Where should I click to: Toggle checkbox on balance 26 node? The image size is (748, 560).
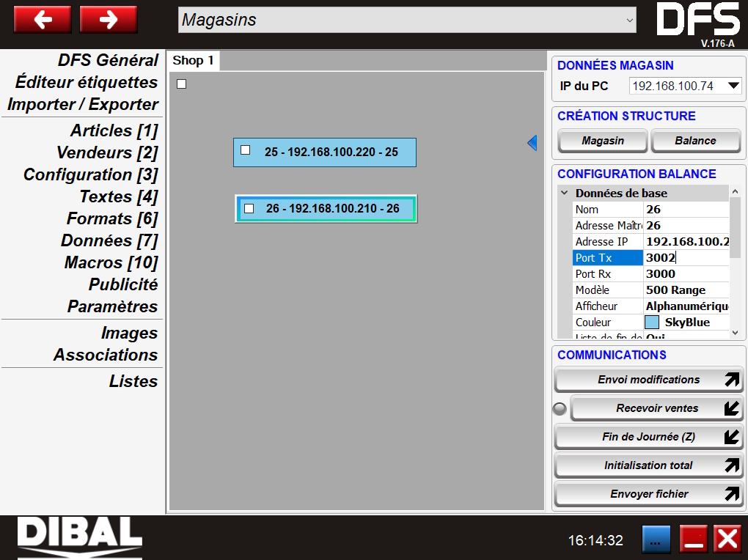(x=249, y=209)
